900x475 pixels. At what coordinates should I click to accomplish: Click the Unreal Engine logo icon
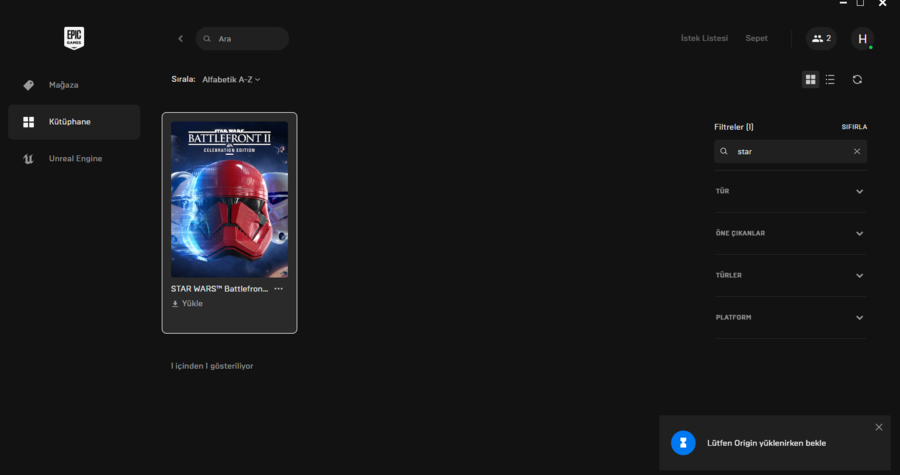click(x=28, y=159)
